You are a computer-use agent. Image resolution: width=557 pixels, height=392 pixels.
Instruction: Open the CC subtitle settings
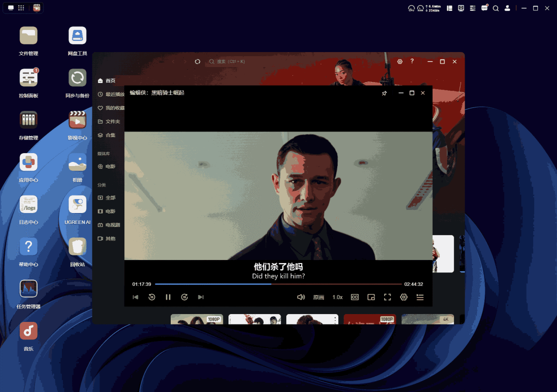354,297
